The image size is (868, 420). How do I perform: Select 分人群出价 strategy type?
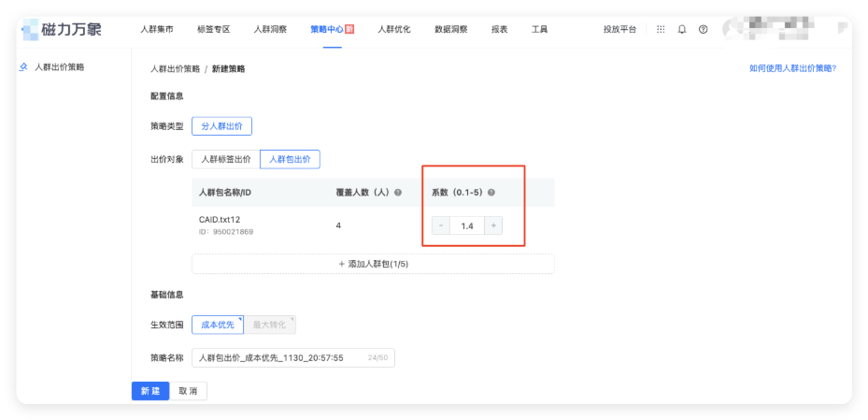tap(222, 126)
